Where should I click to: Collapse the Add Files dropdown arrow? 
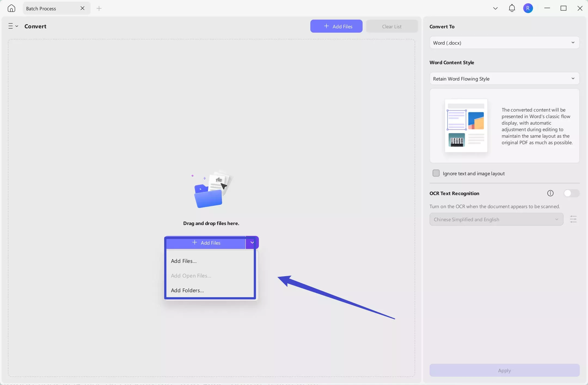252,242
